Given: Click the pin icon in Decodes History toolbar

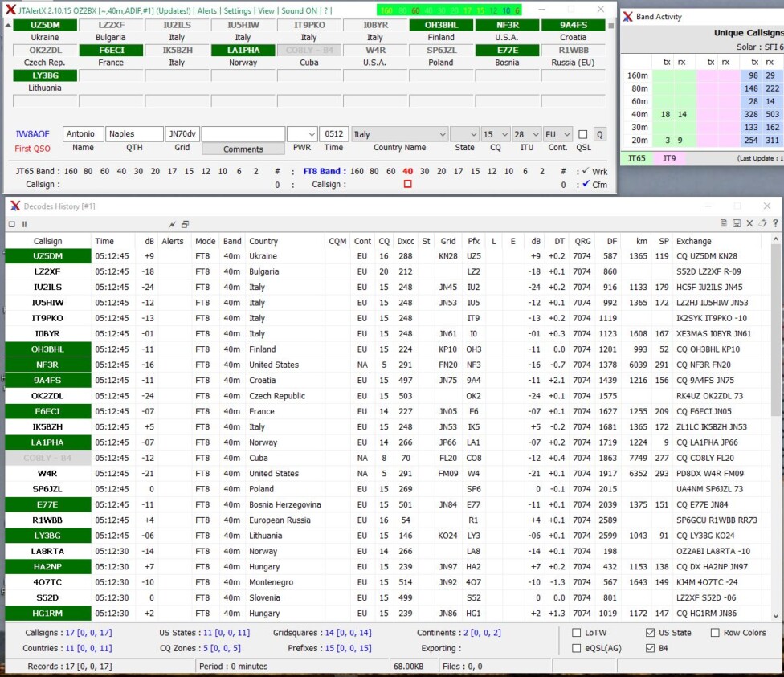Looking at the screenshot, I should click(x=173, y=224).
